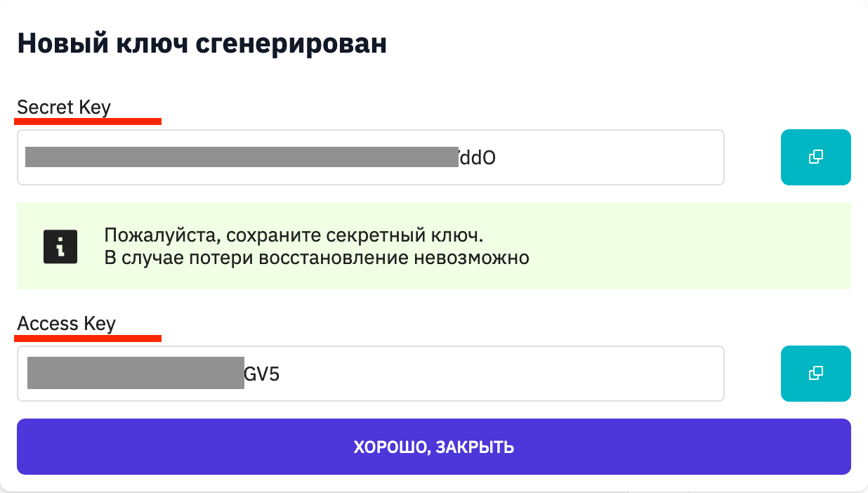Close dialog via ХОРОШО, ЗАКРЫТЬ button
Viewport: 868px width, 493px height.
click(434, 447)
